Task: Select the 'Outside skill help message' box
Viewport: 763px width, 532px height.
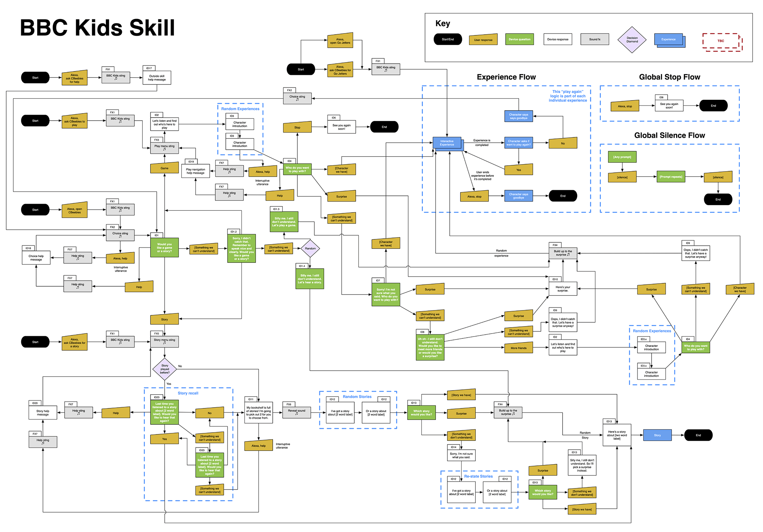Action: click(x=157, y=78)
